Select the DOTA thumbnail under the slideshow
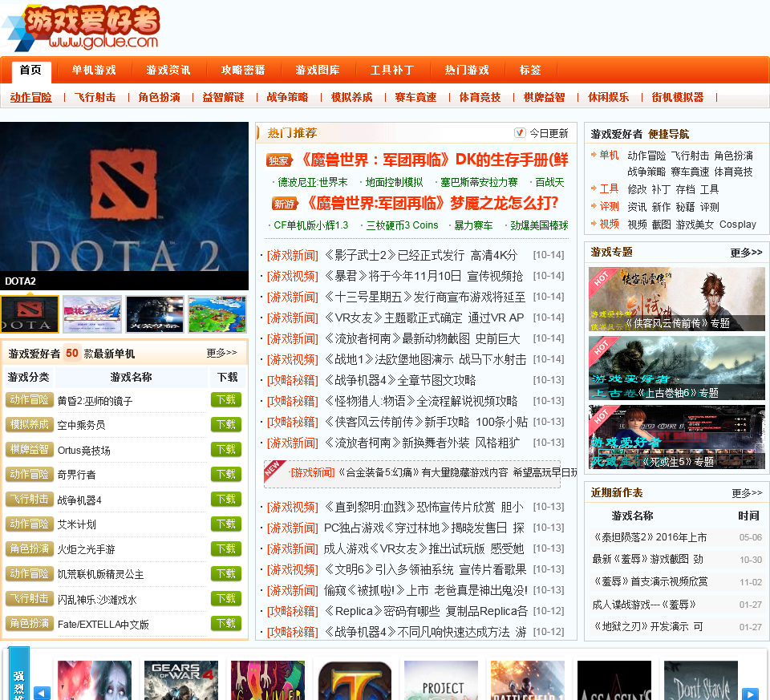Screen dimensions: 770x700 coord(30,314)
